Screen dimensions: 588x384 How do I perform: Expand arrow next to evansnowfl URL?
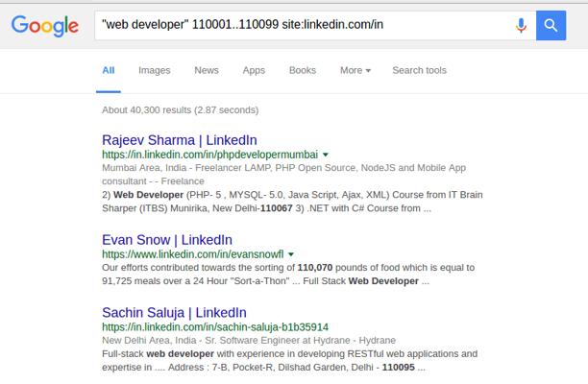pos(291,254)
